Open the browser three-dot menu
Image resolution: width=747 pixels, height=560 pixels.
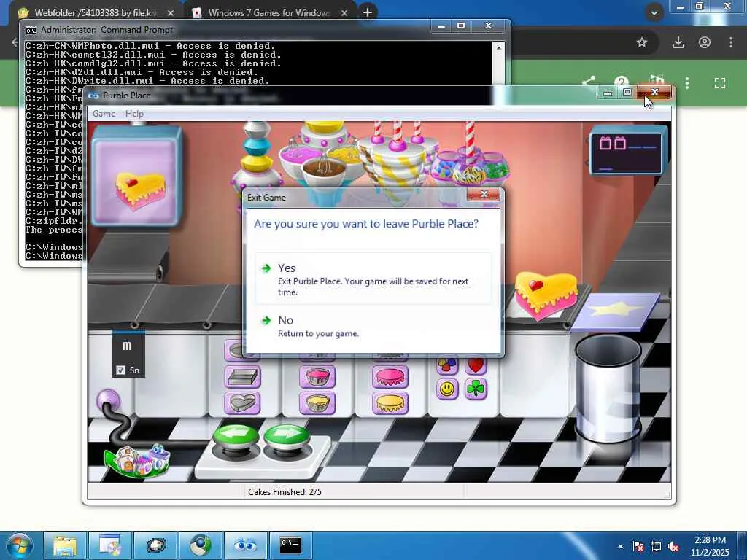click(x=731, y=42)
